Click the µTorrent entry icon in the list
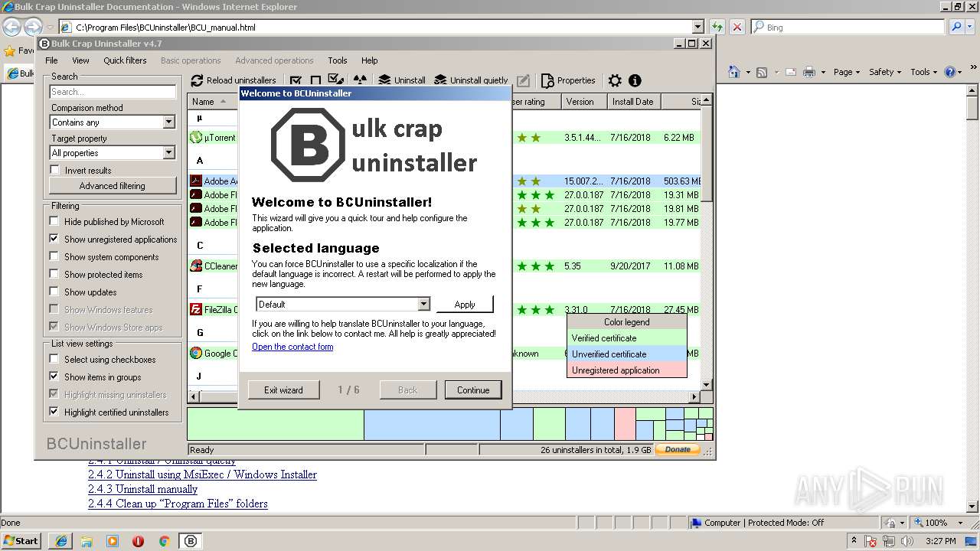 pos(196,138)
